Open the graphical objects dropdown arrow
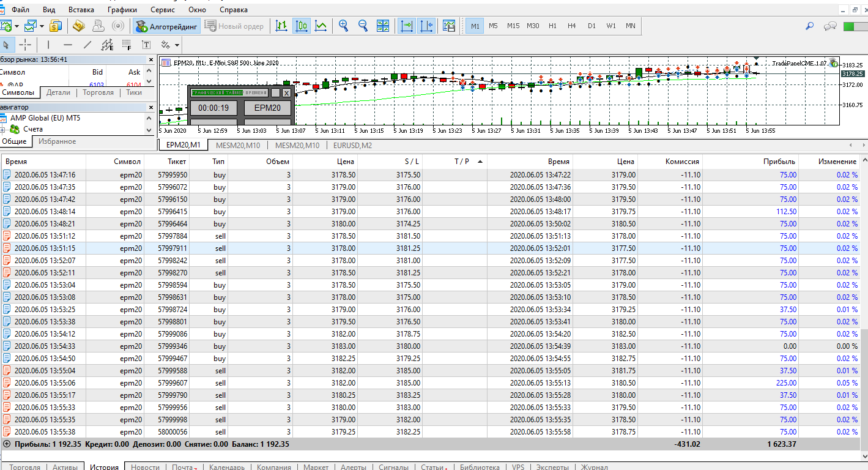The image size is (868, 470). [177, 45]
